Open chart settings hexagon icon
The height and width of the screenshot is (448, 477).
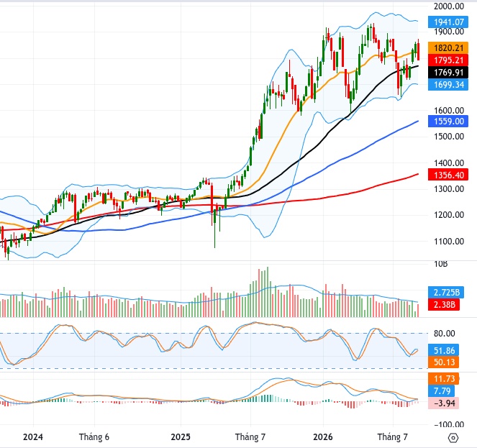(453, 438)
